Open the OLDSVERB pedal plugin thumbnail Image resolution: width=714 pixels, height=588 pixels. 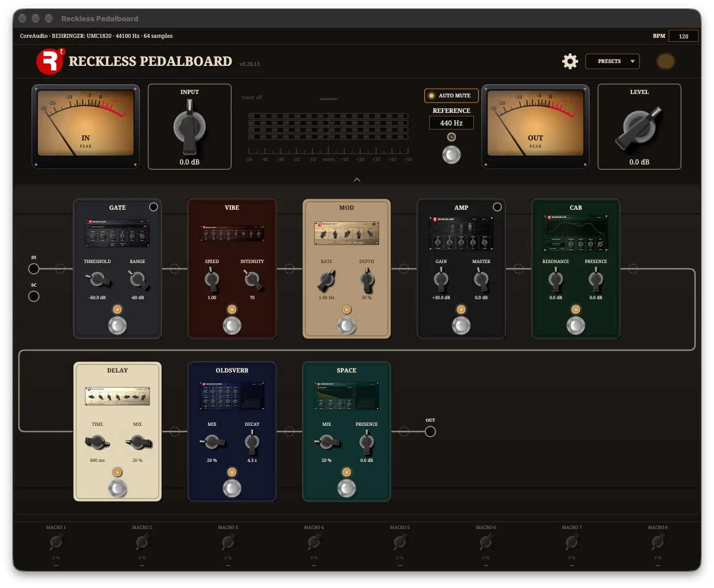[x=232, y=395]
